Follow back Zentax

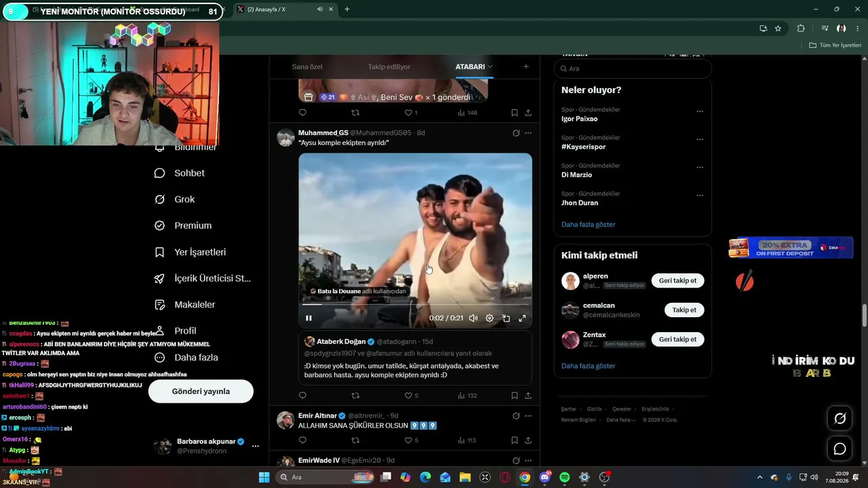(677, 340)
